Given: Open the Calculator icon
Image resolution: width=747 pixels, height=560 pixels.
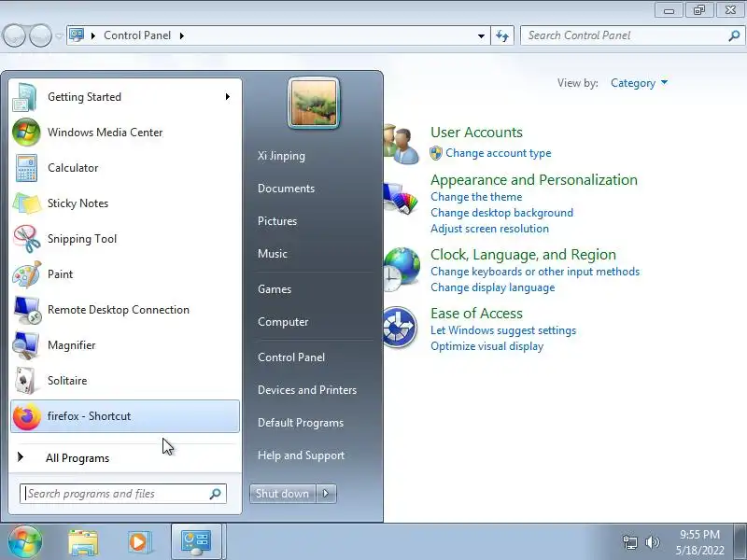Looking at the screenshot, I should pos(26,168).
